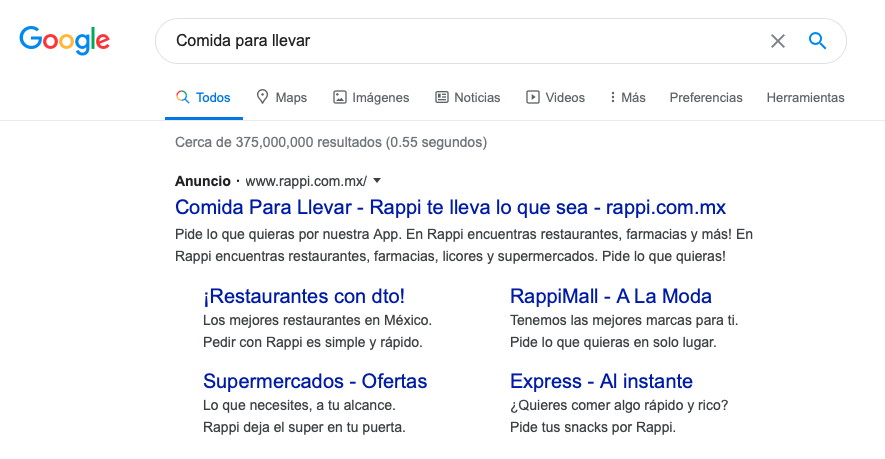
Task: Switch to the Videos tab
Action: point(555,97)
